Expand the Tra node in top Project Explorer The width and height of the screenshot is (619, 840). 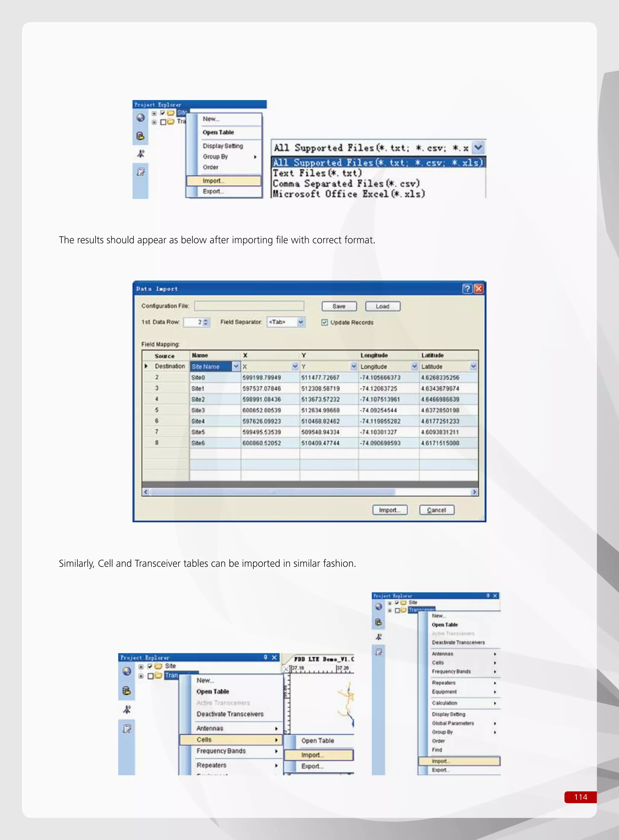154,122
